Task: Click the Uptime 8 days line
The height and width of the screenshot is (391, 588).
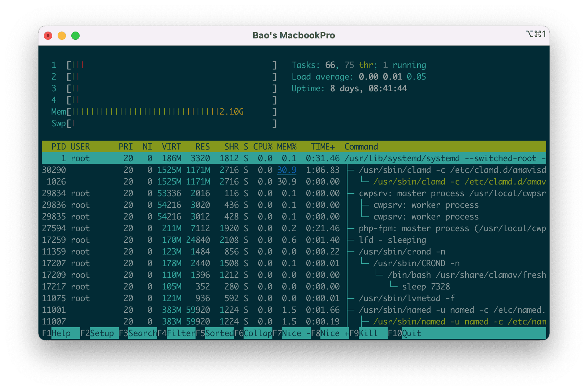Action: point(349,88)
